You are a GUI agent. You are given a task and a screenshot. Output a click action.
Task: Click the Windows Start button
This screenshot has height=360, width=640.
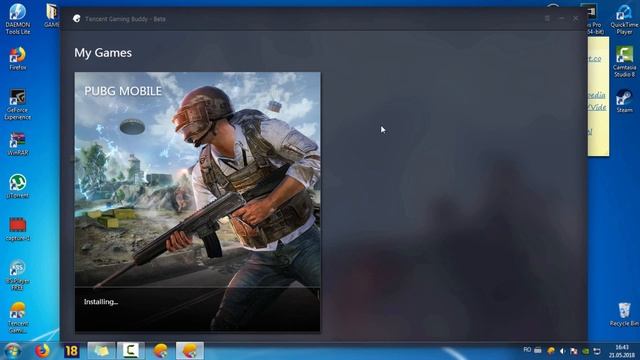pos(12,351)
